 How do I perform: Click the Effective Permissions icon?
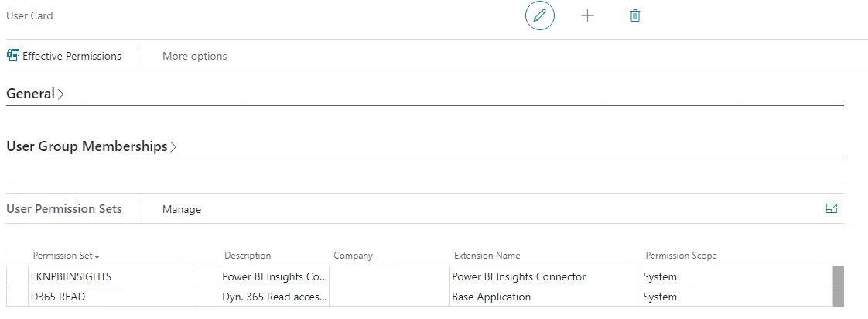tap(13, 56)
